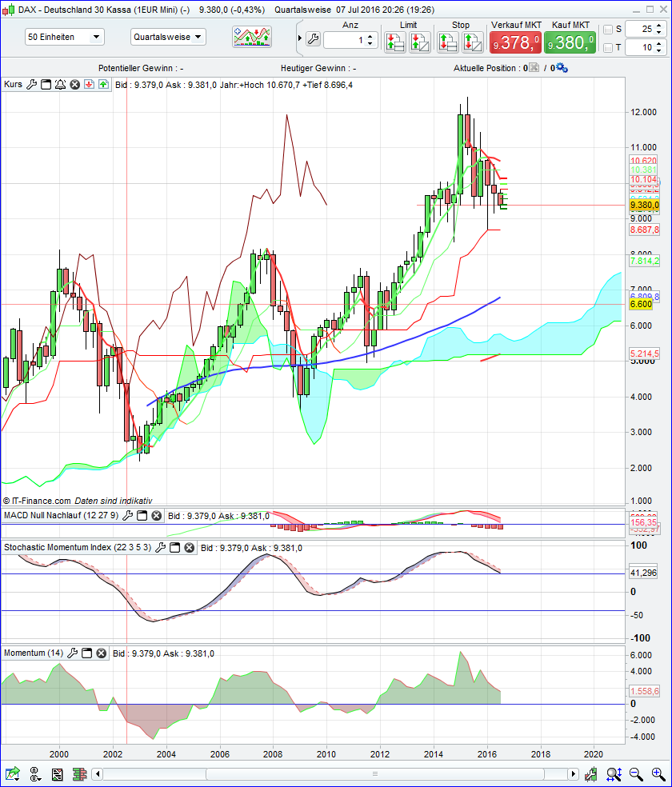Click the wrench icon in the order toolbar
672x787 pixels.
[311, 37]
